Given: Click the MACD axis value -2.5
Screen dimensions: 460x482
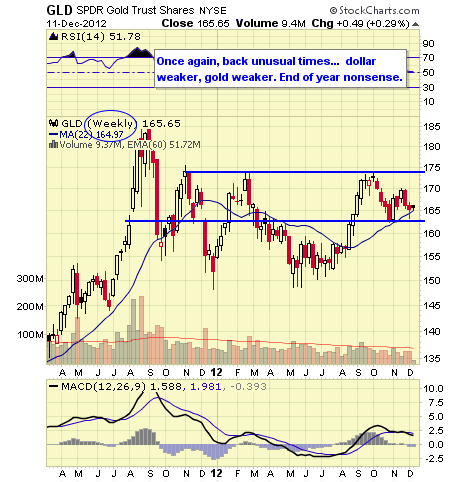Looking at the screenshot, I should point(434,459).
